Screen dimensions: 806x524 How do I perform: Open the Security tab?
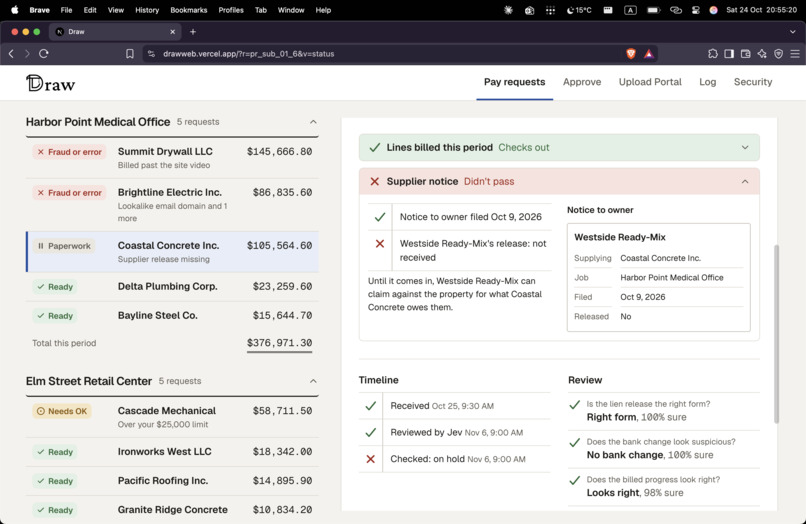(753, 82)
